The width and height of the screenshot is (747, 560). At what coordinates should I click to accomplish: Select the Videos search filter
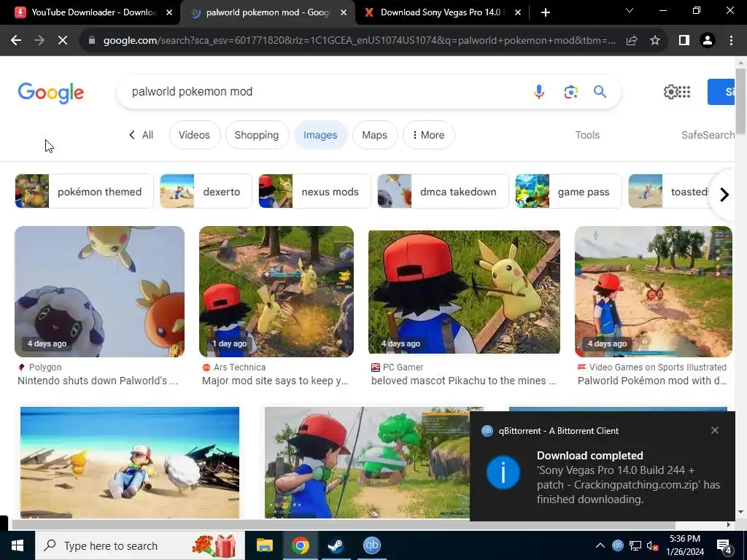click(x=194, y=135)
